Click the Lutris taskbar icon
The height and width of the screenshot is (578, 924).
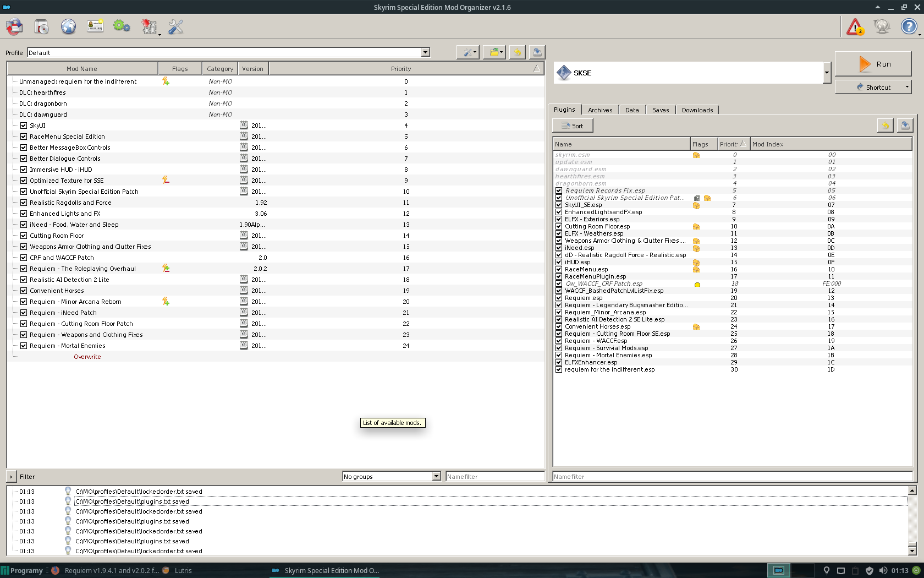click(x=166, y=570)
